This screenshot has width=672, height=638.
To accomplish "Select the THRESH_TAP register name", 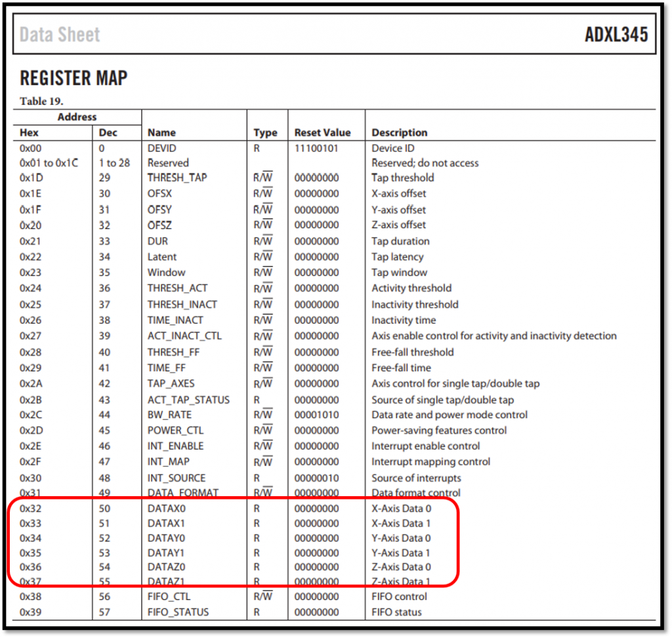I will (177, 177).
